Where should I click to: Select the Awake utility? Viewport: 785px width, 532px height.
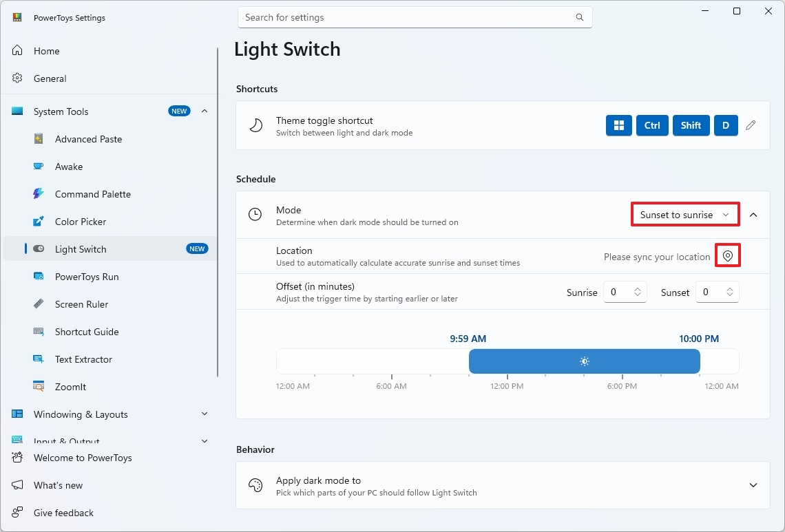[x=69, y=167]
